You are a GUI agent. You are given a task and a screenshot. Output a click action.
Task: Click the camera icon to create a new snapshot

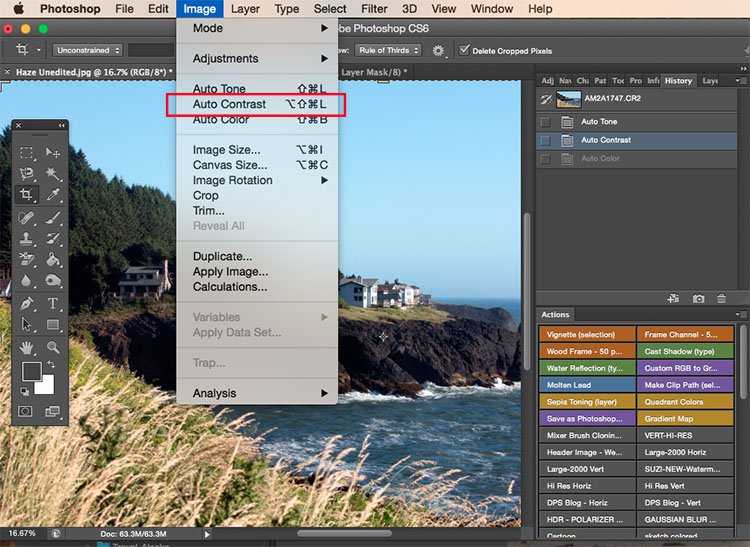tap(699, 298)
